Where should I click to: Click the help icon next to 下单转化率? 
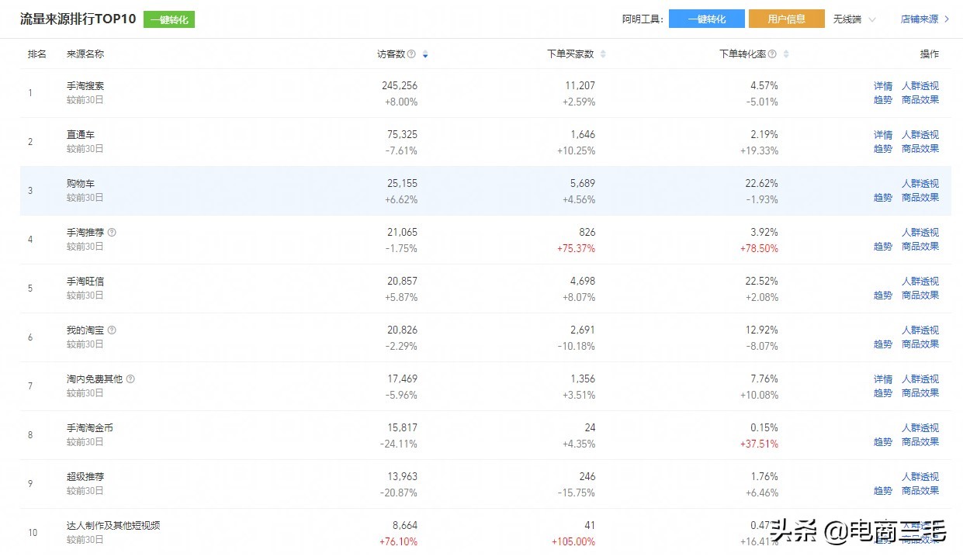pos(772,54)
